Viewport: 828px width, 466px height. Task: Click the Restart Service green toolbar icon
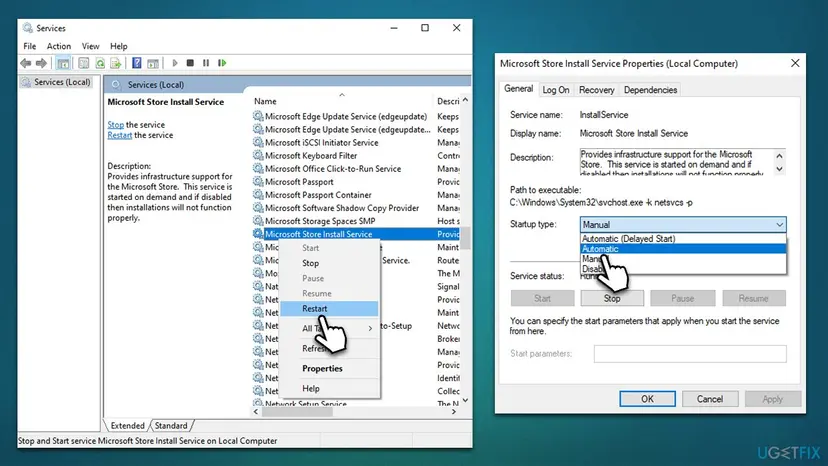point(222,63)
